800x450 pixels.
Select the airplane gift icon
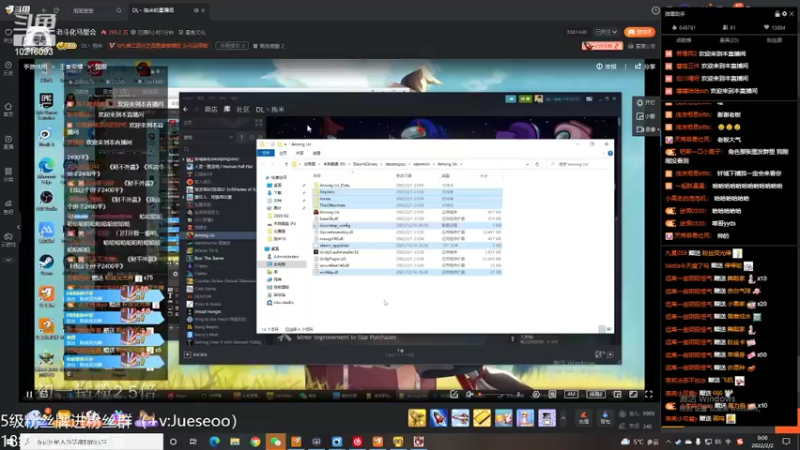460,418
